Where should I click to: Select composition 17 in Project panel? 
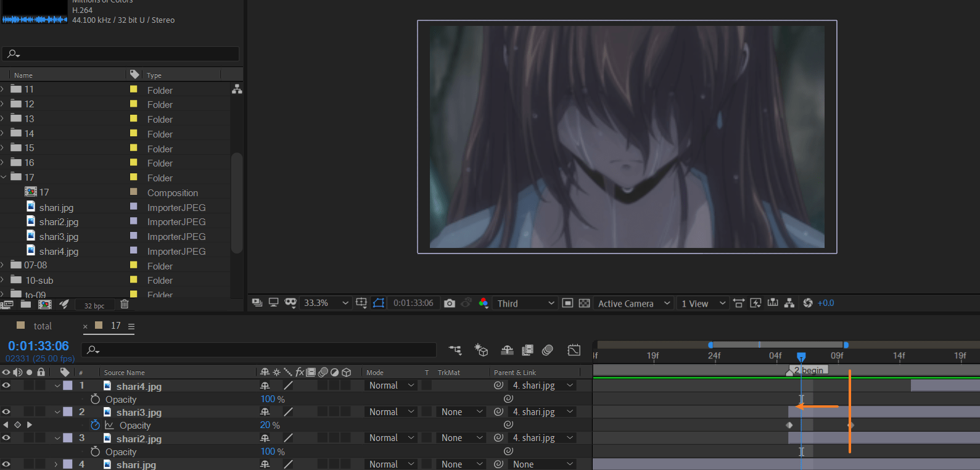pos(44,192)
